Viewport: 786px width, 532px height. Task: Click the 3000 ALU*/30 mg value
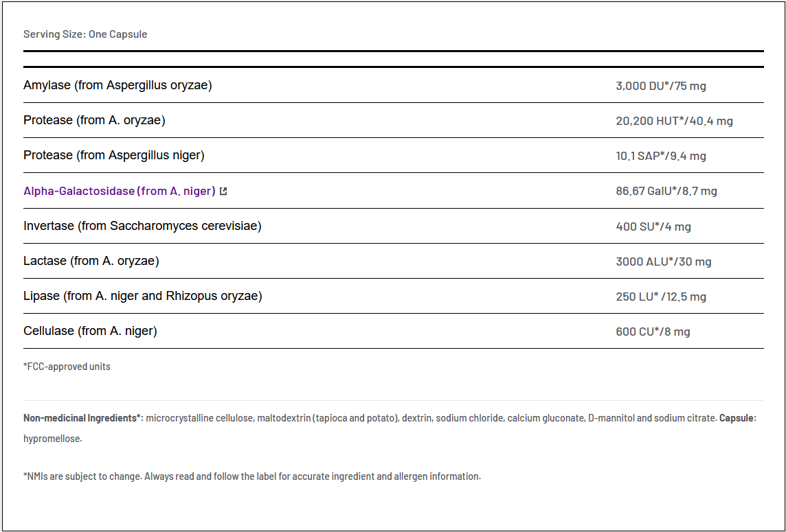click(663, 262)
